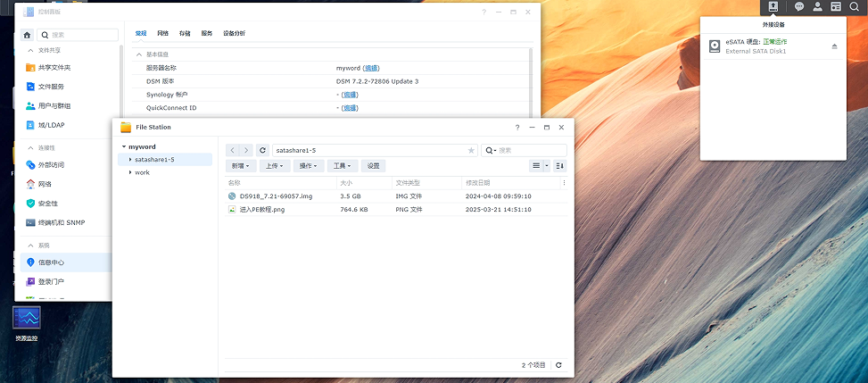This screenshot has width=868, height=383.
Task: Open column options menu in file list header
Action: pos(564,182)
